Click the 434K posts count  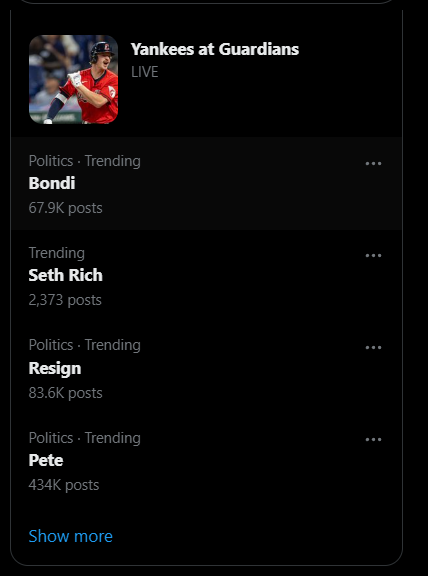(64, 485)
